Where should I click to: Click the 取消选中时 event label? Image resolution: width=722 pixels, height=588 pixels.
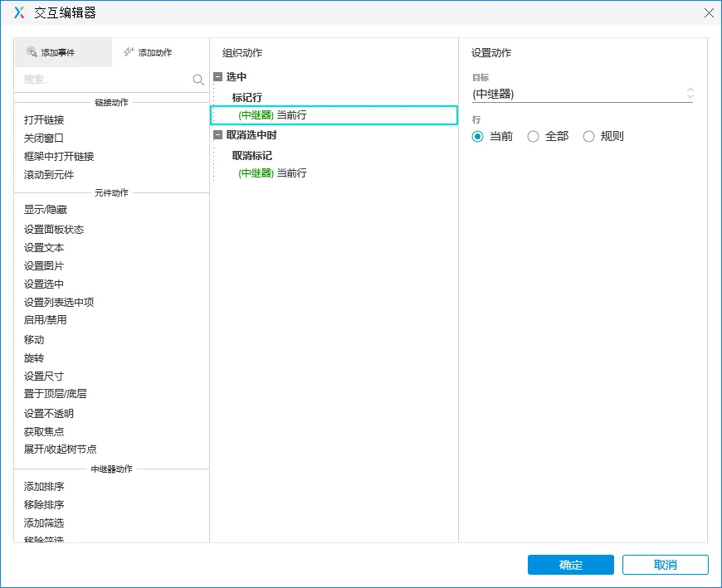(x=251, y=135)
